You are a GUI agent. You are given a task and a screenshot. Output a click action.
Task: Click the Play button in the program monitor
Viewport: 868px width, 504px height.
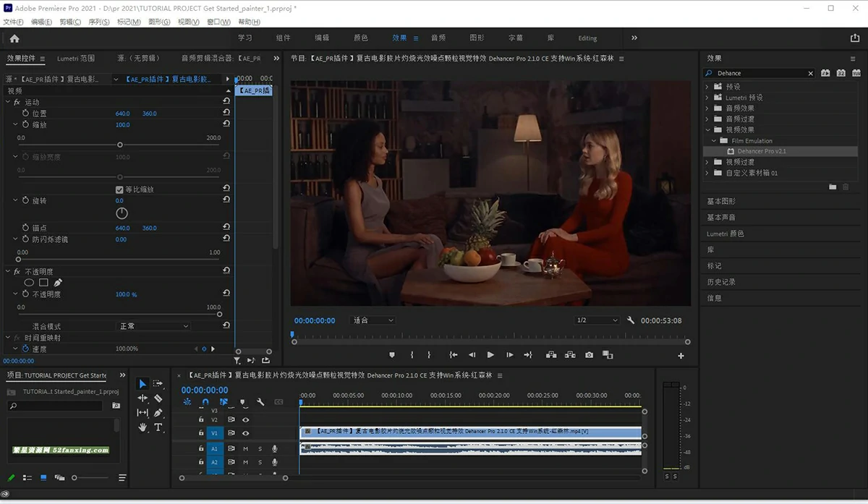[490, 355]
